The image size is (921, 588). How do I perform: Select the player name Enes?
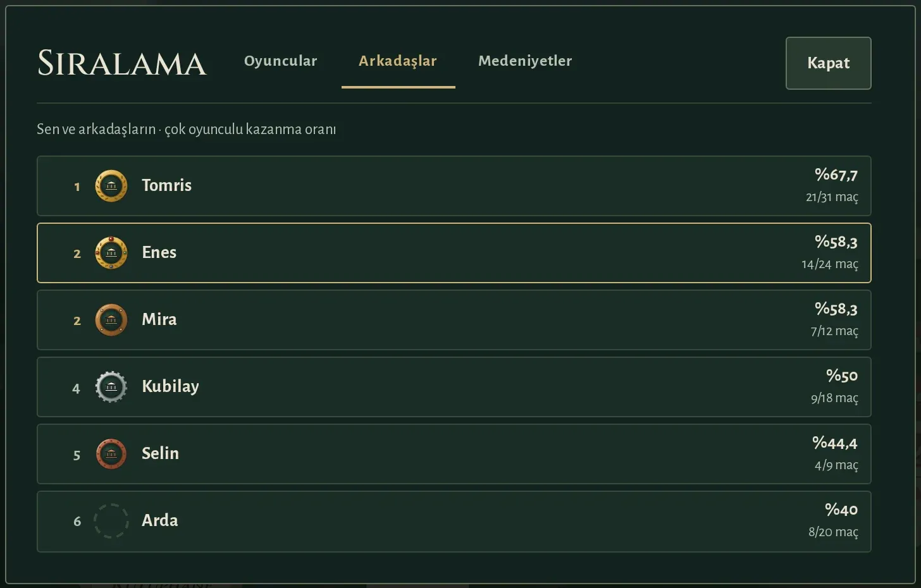tap(159, 252)
